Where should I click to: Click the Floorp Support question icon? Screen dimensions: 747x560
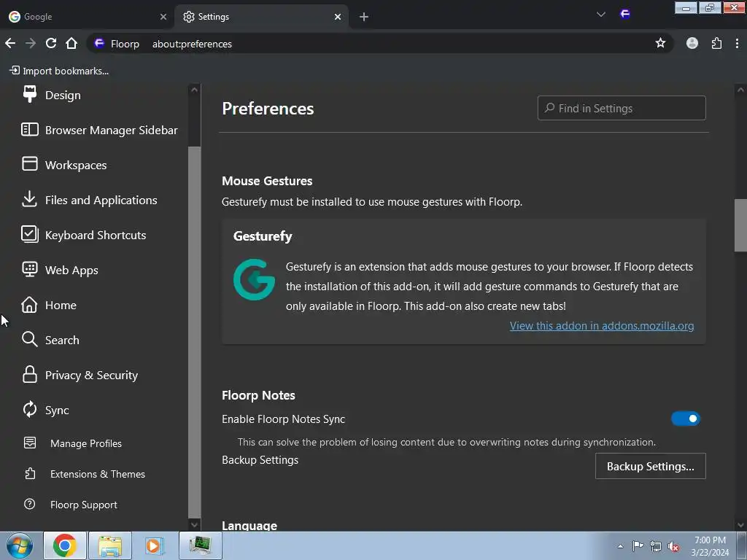coord(29,504)
